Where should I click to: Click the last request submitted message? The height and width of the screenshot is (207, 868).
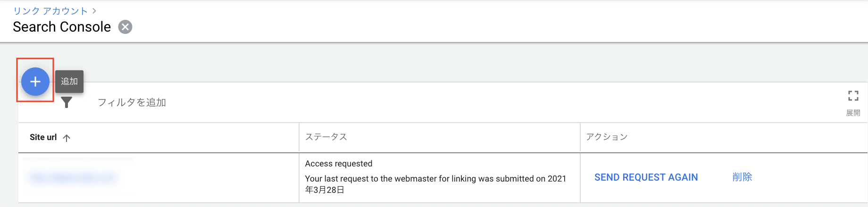(x=435, y=179)
